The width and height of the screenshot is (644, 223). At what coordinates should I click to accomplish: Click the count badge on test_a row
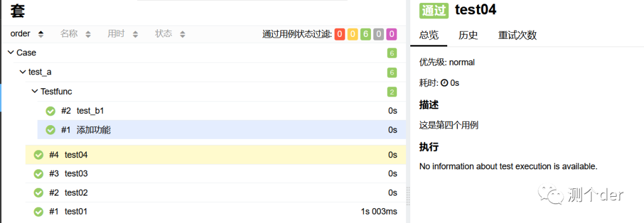392,73
